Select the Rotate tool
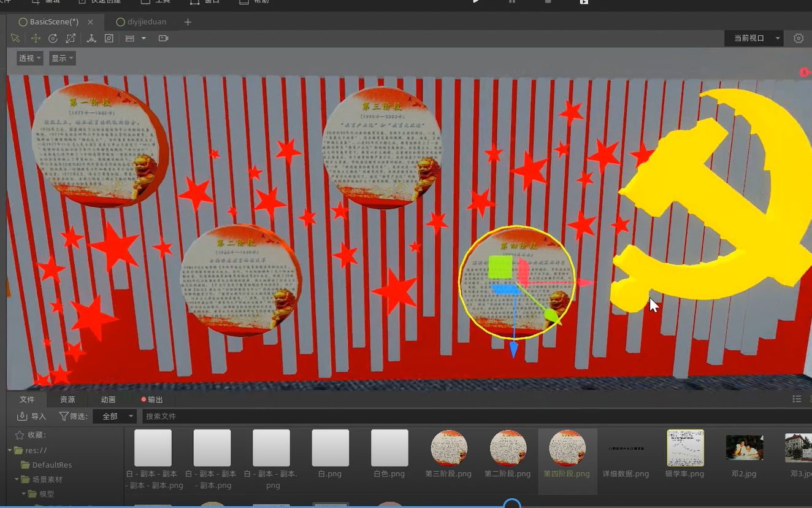Viewport: 812px width, 508px height. 53,38
